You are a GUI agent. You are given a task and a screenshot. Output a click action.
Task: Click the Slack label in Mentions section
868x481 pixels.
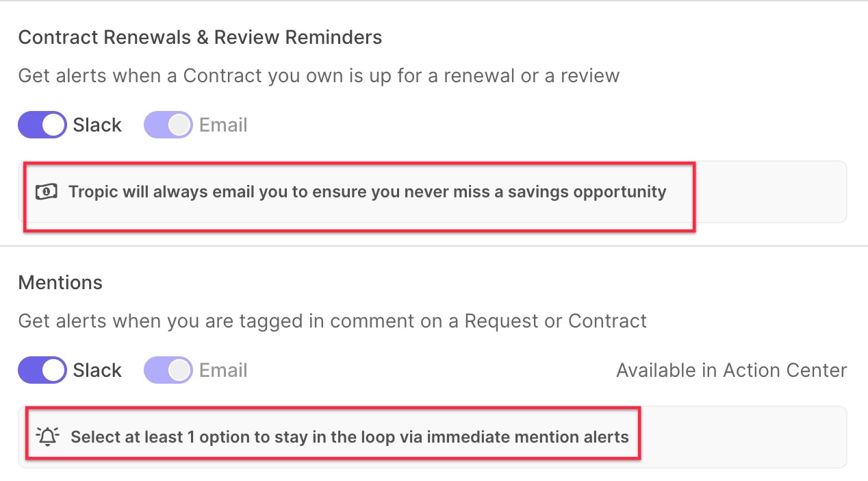97,371
